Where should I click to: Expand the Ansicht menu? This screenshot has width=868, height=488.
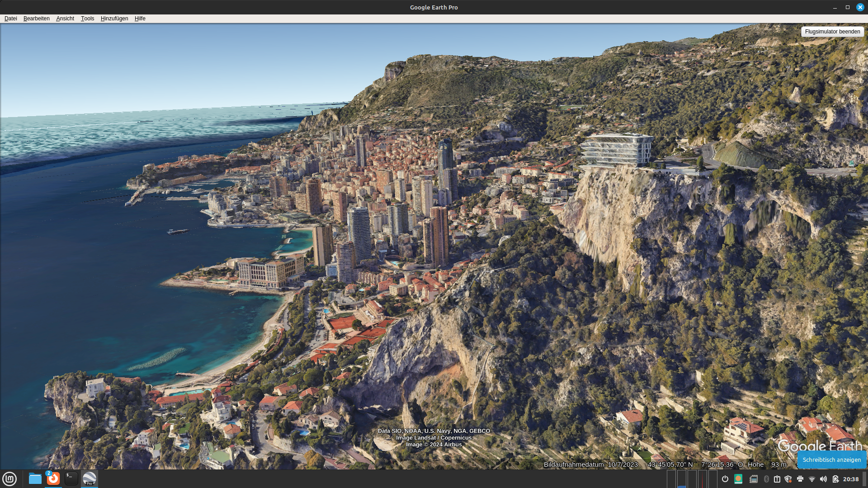pyautogui.click(x=65, y=19)
